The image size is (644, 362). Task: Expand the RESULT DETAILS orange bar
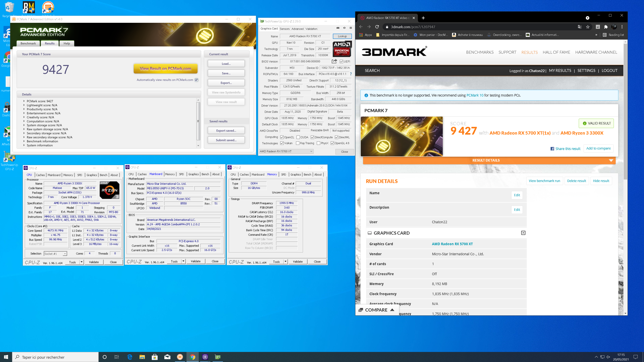(x=489, y=160)
